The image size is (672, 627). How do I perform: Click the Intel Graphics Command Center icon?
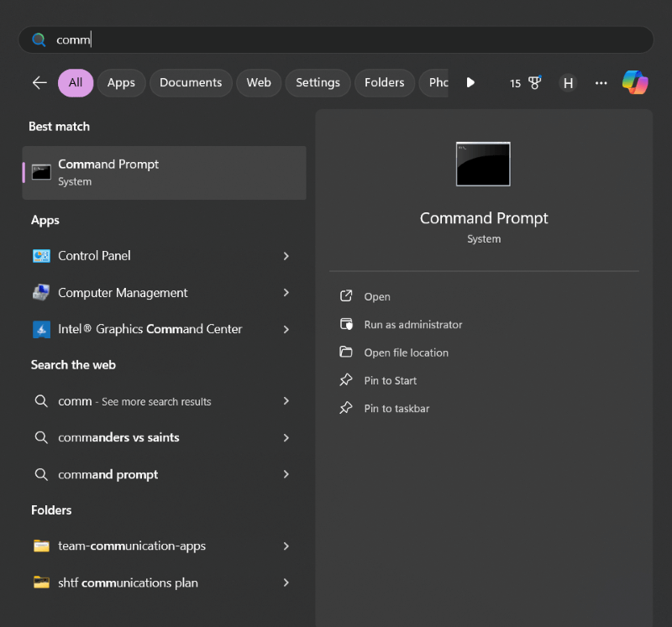click(x=41, y=329)
